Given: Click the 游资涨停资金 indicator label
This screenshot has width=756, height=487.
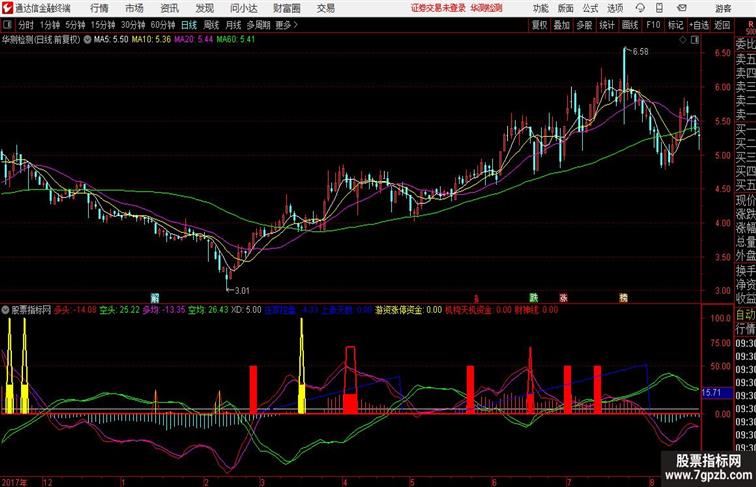Looking at the screenshot, I should pyautogui.click(x=408, y=310).
